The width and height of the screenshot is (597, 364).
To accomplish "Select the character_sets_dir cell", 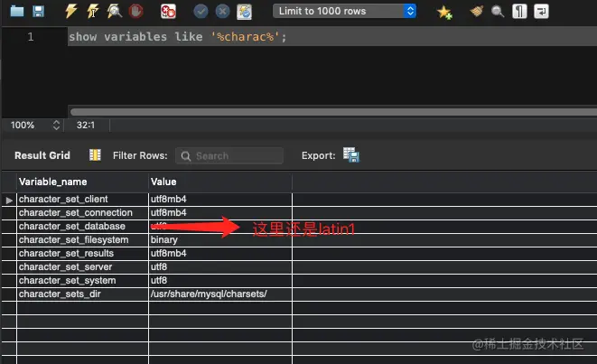I will click(82, 294).
